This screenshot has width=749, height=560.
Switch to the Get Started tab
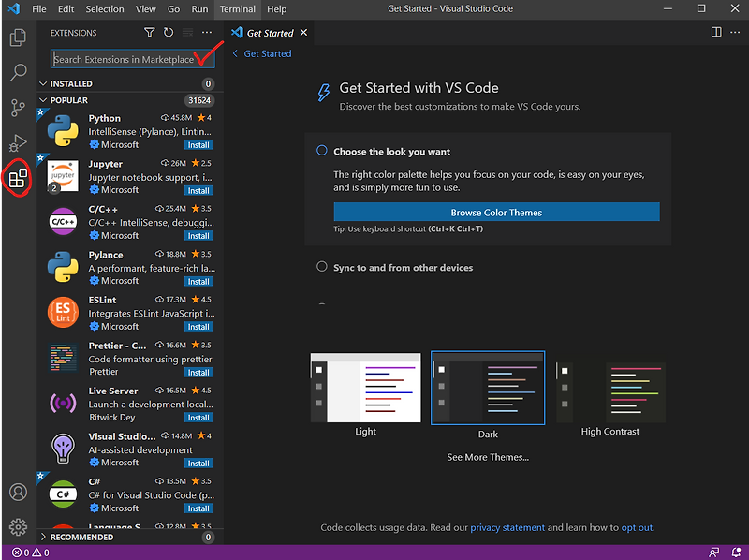click(x=270, y=31)
